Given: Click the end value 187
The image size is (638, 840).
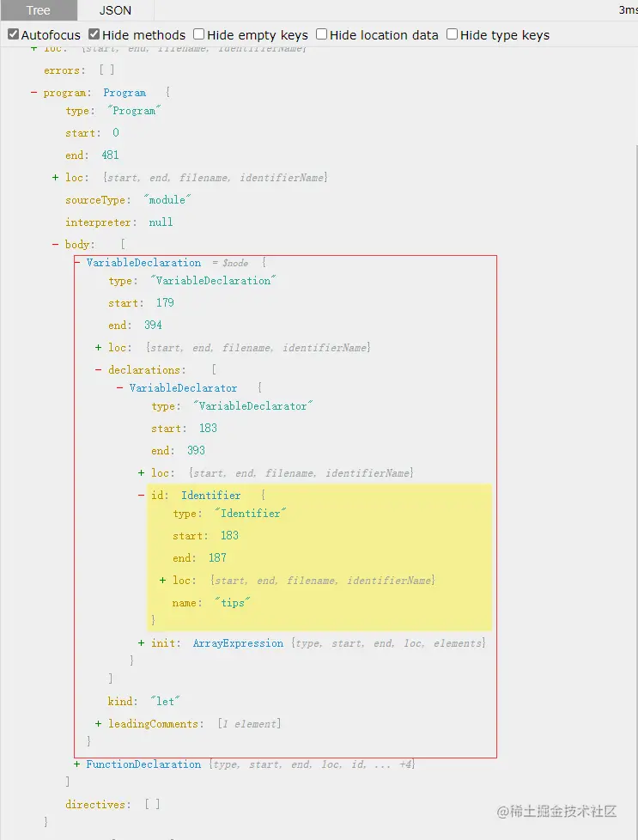Looking at the screenshot, I should tap(217, 557).
